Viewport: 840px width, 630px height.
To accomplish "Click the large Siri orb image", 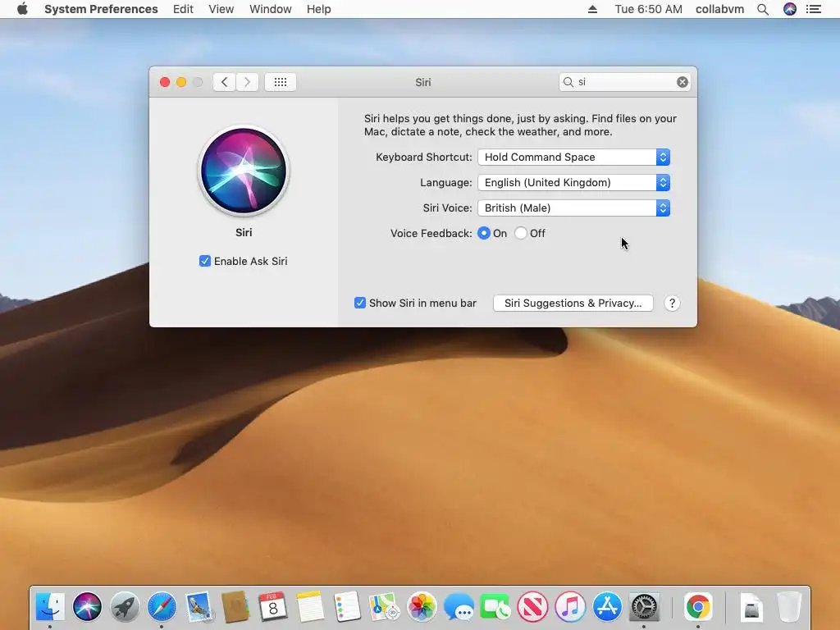I will pos(244,171).
